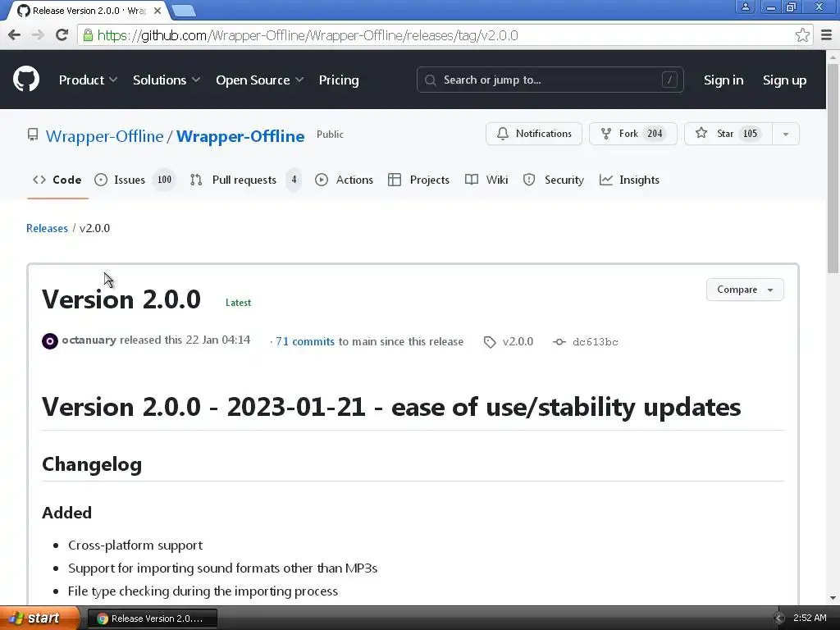Open the Wiki tab

[x=486, y=180]
